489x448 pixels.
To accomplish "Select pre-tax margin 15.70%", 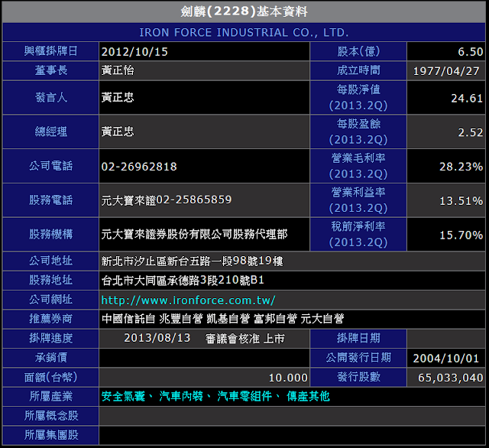I will point(461,235).
